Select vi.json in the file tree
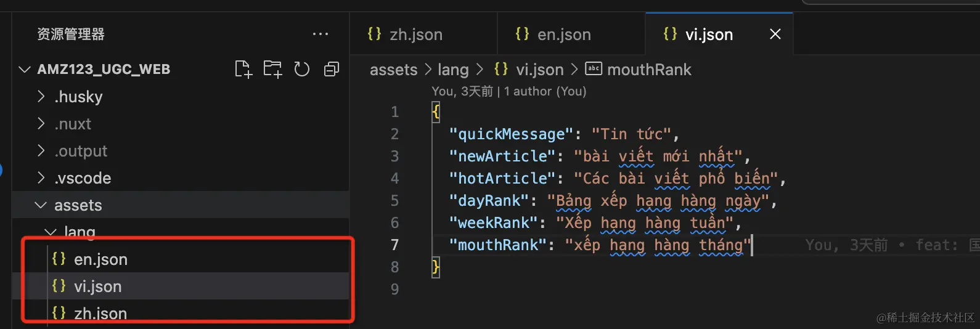 click(x=181, y=286)
